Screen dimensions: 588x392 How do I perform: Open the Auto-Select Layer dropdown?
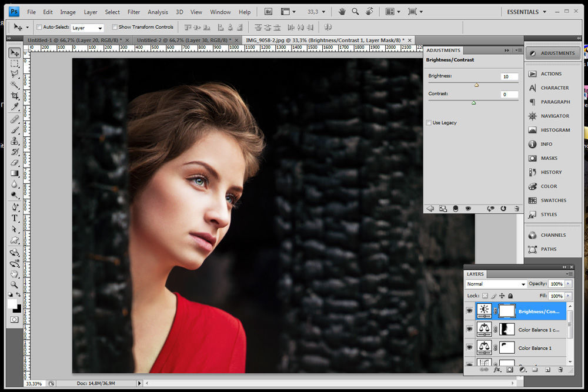pos(87,28)
